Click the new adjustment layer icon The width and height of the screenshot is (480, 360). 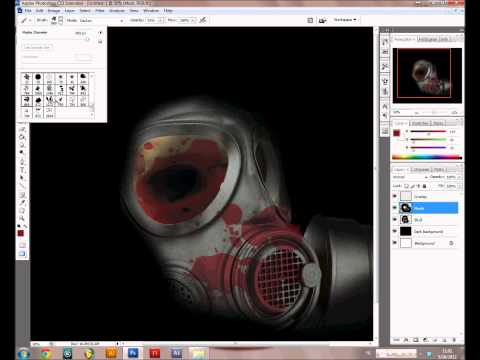pyautogui.click(x=425, y=340)
